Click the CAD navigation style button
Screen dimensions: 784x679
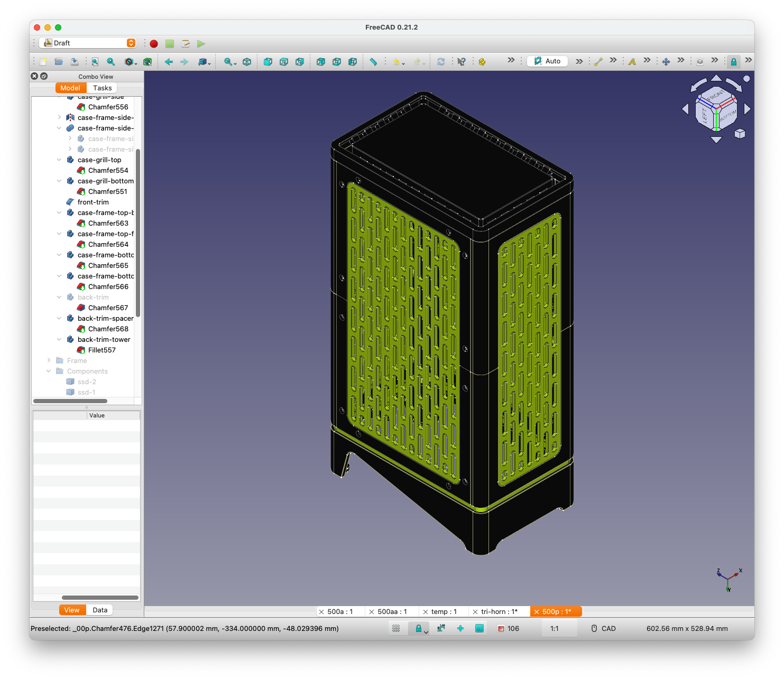coord(603,628)
